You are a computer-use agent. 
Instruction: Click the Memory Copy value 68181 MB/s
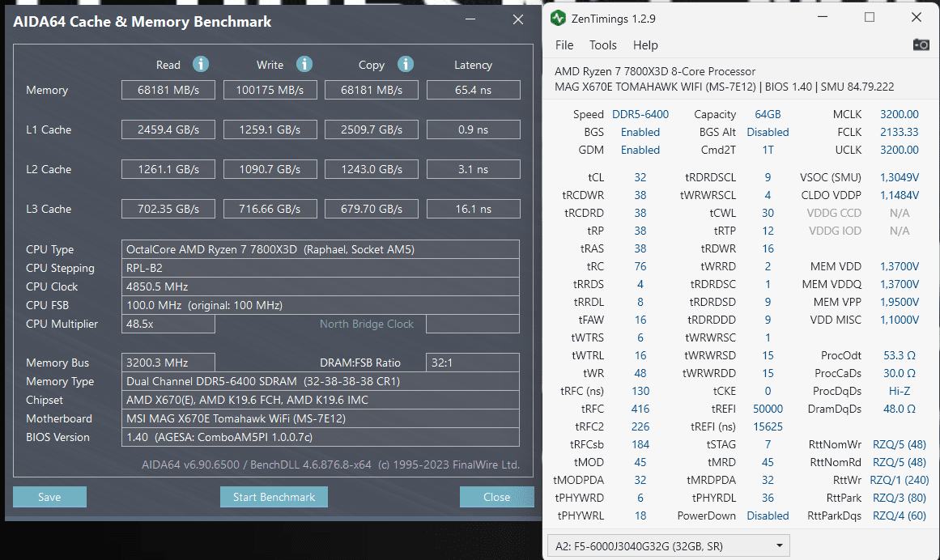372,90
